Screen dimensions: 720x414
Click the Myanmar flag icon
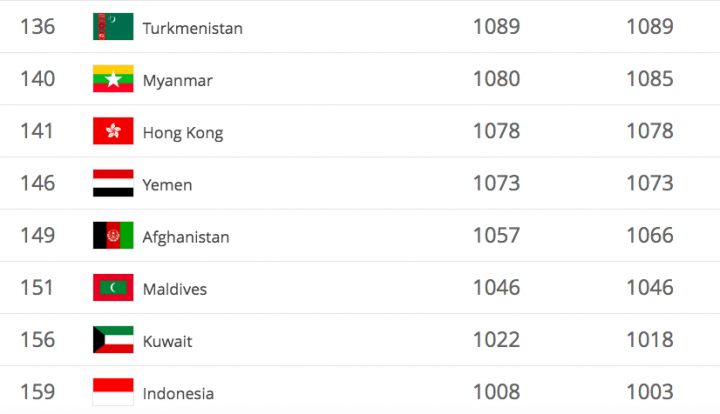point(113,79)
